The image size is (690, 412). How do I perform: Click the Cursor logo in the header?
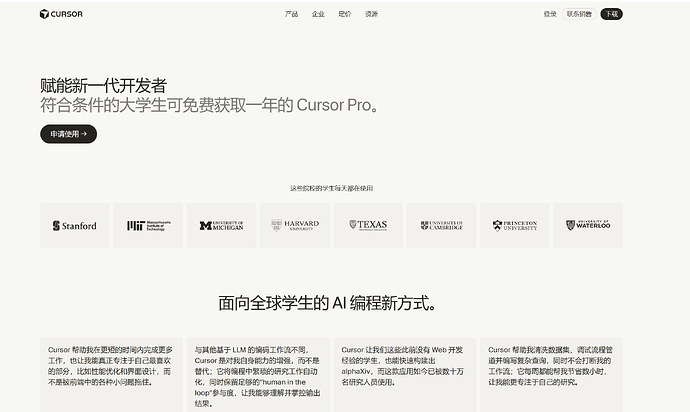[x=61, y=14]
